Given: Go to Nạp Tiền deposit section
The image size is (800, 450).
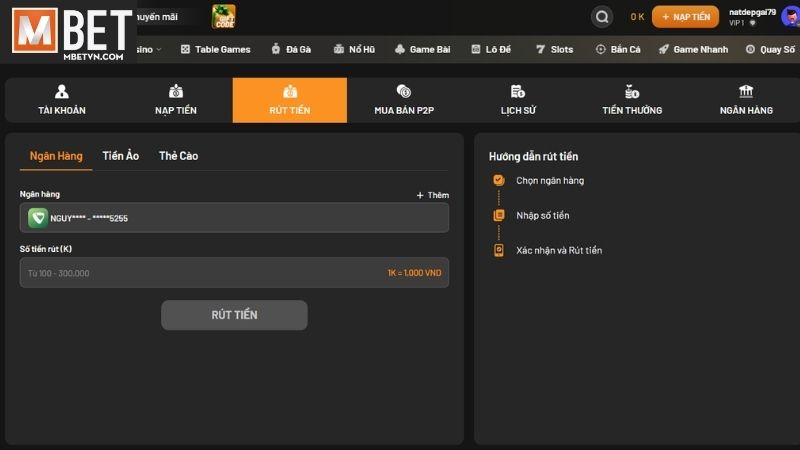Looking at the screenshot, I should [x=176, y=100].
